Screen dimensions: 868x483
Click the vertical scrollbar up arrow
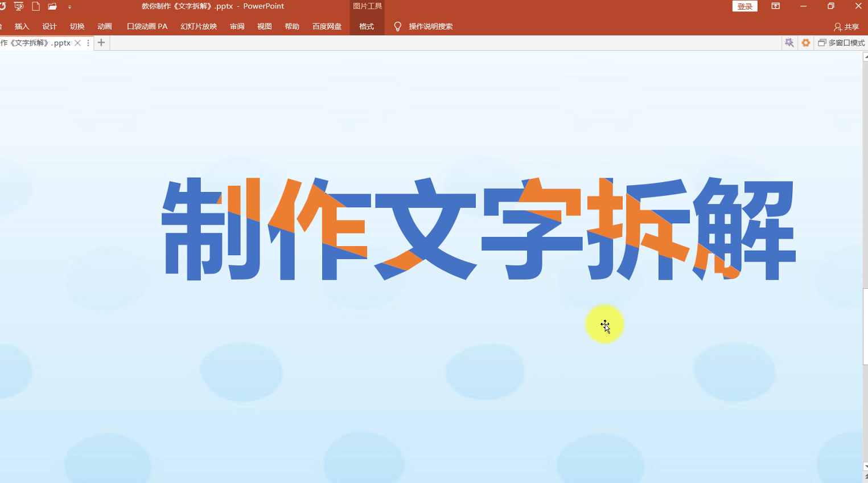pyautogui.click(x=865, y=57)
